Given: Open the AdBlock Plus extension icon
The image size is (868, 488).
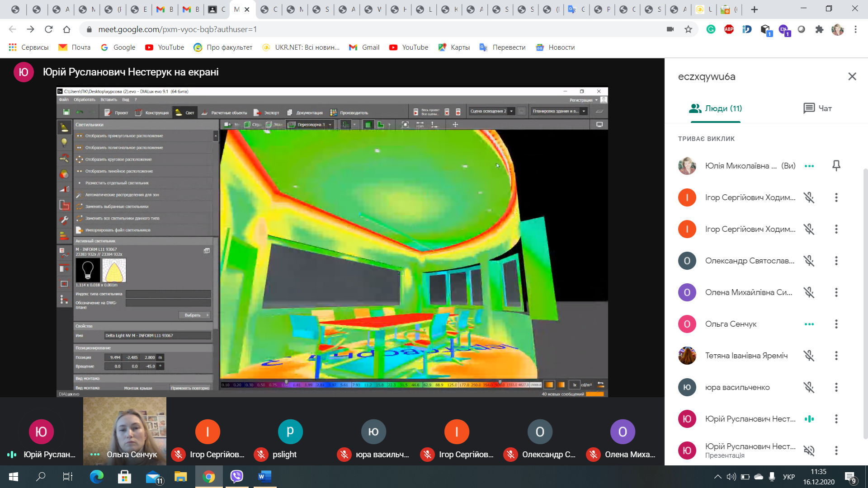Looking at the screenshot, I should pyautogui.click(x=729, y=29).
